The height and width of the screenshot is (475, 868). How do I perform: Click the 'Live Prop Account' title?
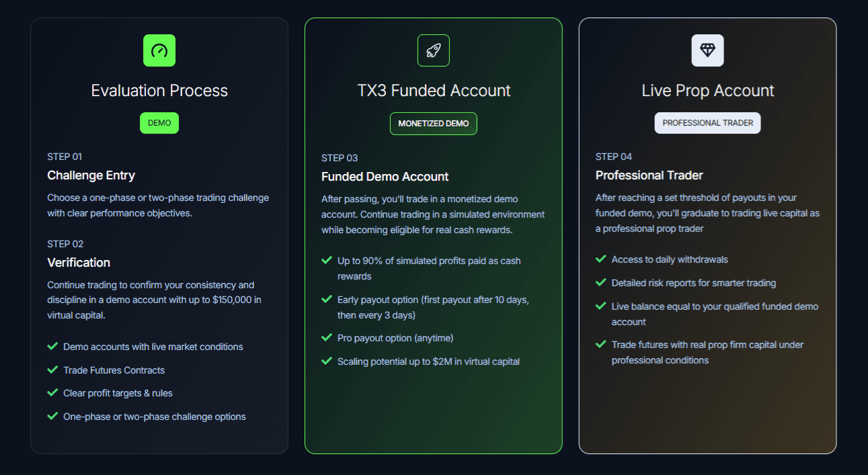click(x=707, y=90)
